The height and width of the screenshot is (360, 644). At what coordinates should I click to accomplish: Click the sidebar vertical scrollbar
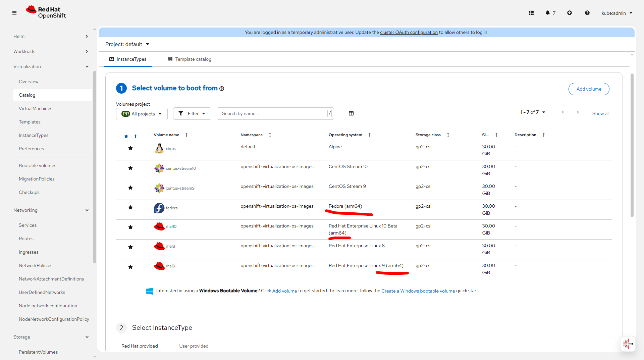(x=95, y=167)
